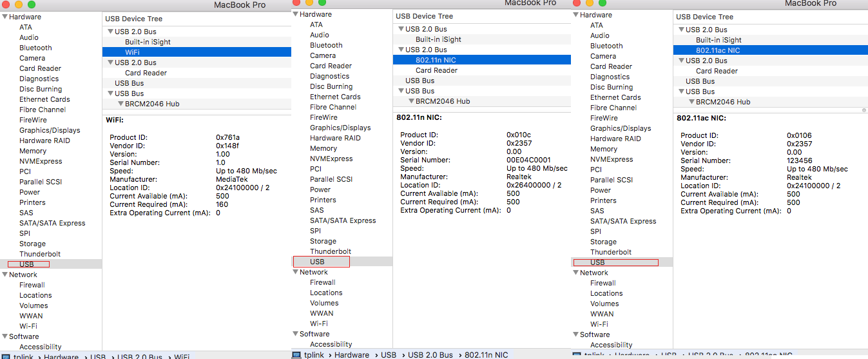Select Storage in 802.11n NIC window sidebar
The image size is (868, 359).
coord(323,241)
